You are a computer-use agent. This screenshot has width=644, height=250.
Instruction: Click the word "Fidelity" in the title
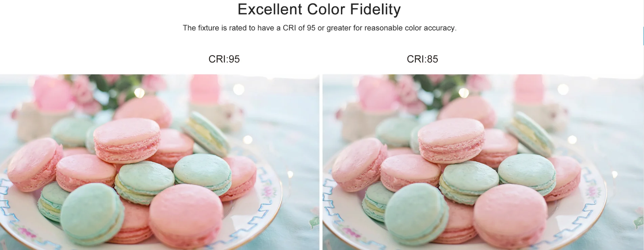click(x=375, y=9)
